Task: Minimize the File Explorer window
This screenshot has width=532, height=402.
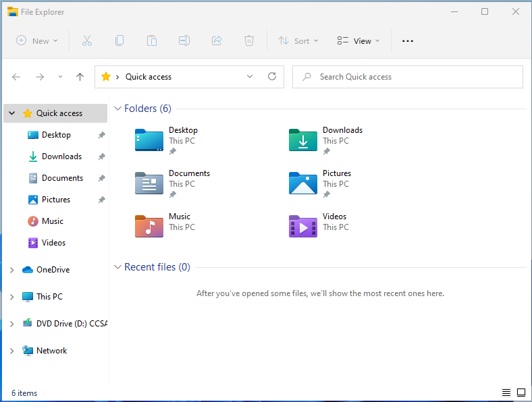Action: (x=454, y=12)
